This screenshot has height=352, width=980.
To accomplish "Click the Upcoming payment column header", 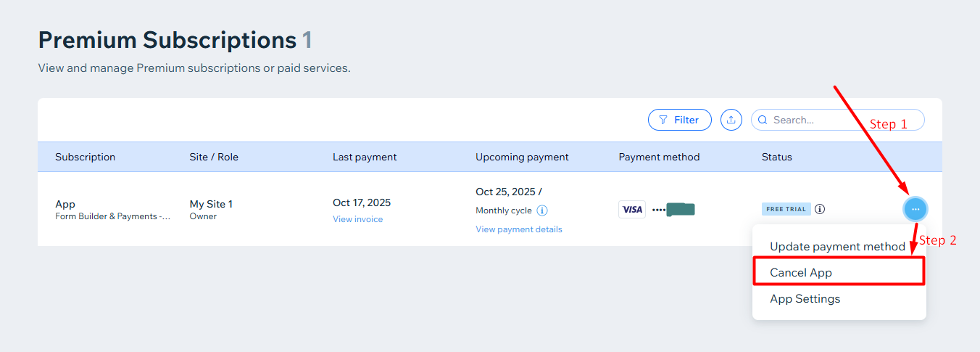I will 522,157.
